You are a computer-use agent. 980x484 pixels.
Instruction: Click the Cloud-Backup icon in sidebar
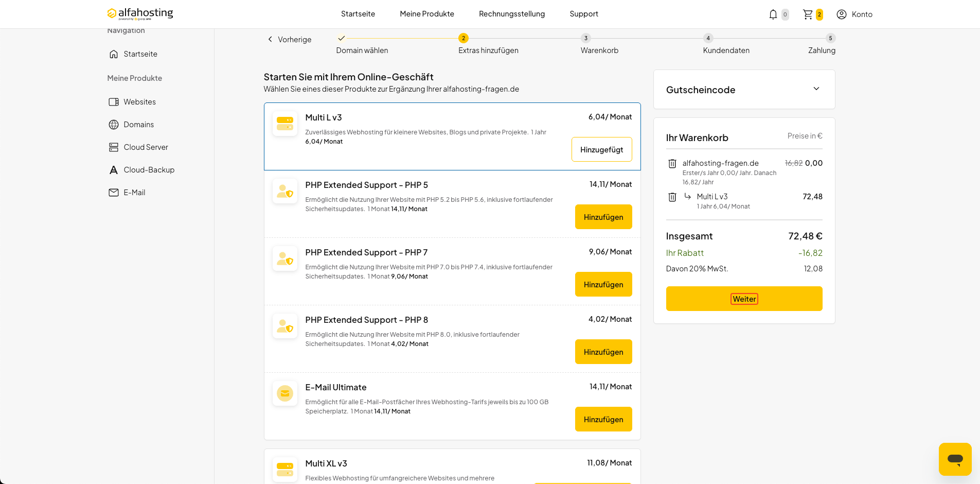point(114,170)
